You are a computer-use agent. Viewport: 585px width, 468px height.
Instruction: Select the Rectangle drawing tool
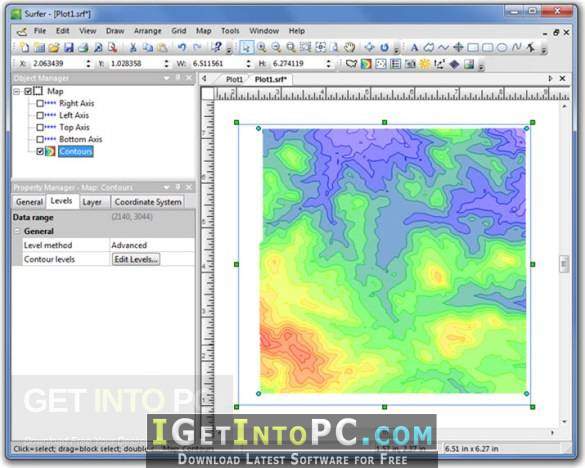click(473, 47)
